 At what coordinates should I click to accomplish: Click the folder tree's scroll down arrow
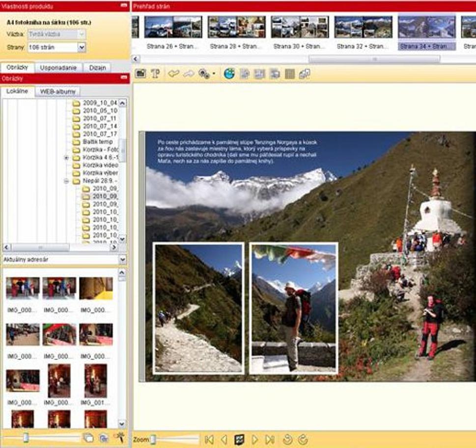(x=122, y=239)
